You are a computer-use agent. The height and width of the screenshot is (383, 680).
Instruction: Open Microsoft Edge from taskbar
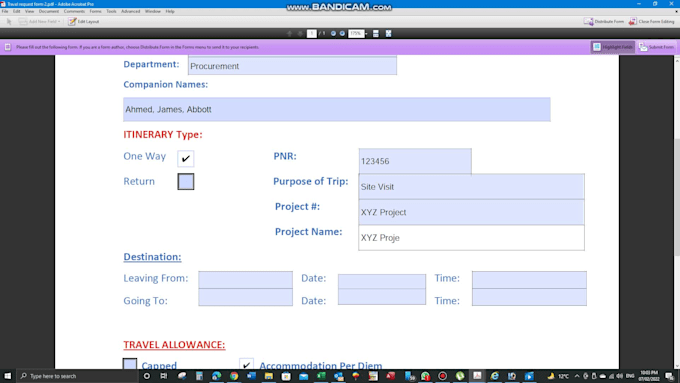pos(216,376)
